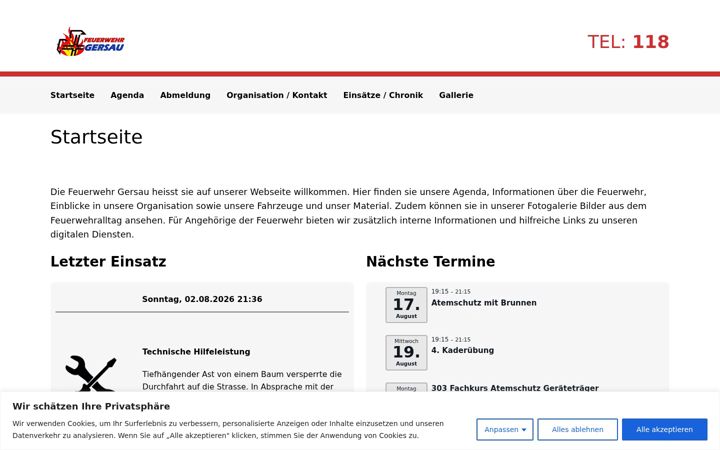Image resolution: width=720 pixels, height=450 pixels.
Task: Go to the Abmeldung page
Action: coord(185,95)
